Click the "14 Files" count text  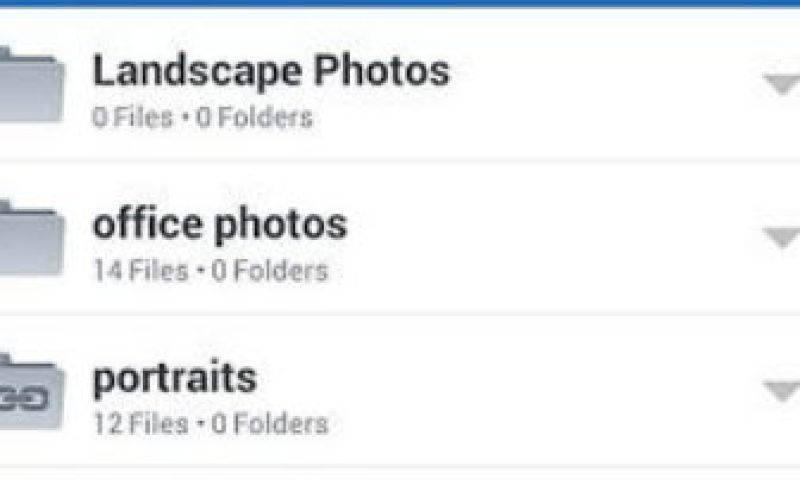pyautogui.click(x=140, y=270)
